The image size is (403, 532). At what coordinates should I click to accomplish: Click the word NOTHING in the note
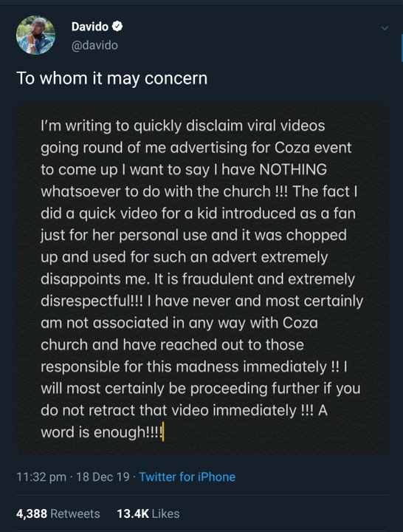293,169
